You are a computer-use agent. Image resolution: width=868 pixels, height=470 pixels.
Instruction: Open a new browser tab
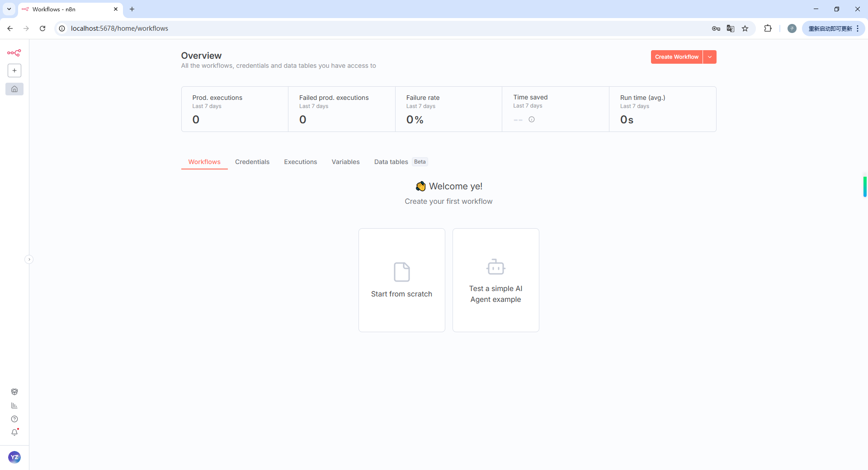(x=132, y=9)
